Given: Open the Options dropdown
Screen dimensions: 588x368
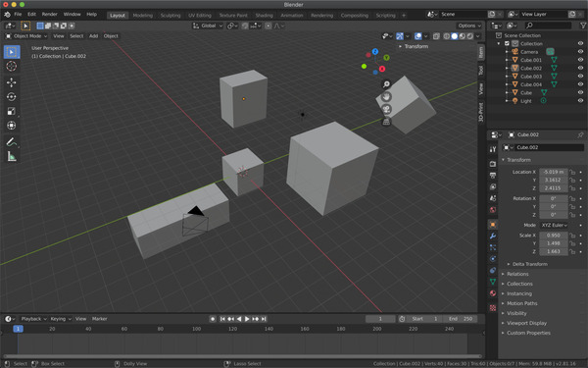Looking at the screenshot, I should tap(469, 26).
